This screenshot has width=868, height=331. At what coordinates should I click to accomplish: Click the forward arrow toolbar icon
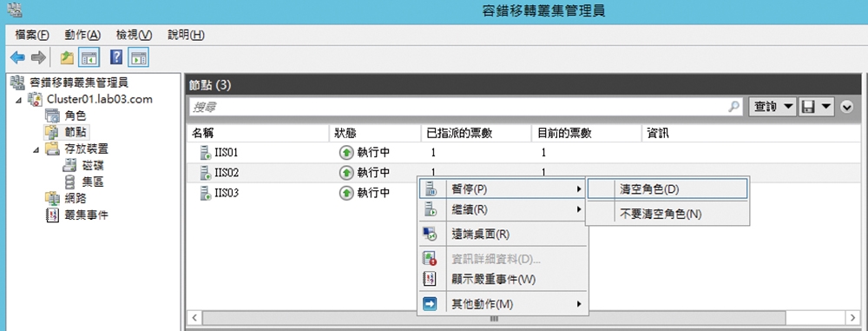tap(37, 57)
